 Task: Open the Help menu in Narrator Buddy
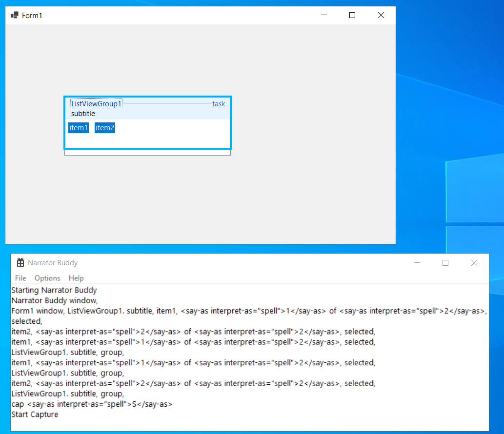(x=76, y=278)
